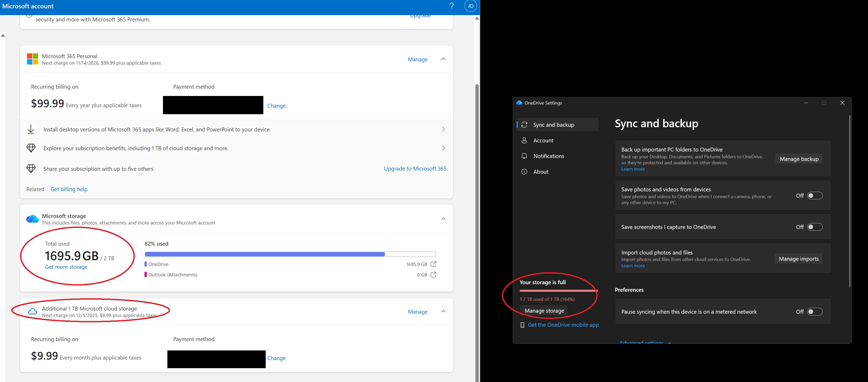The height and width of the screenshot is (382, 868).
Task: Toggle Save screenshots I capture to OneDrive
Action: (x=815, y=227)
